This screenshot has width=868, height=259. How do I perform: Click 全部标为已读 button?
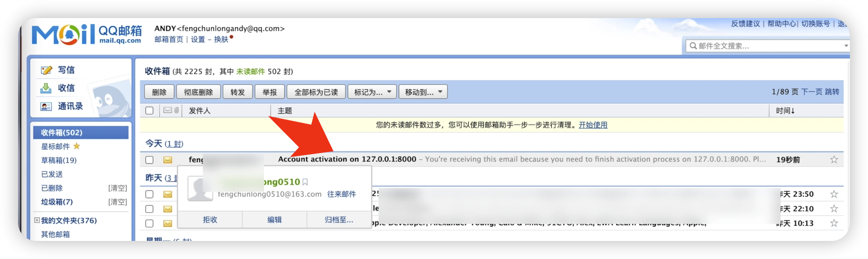coord(316,92)
